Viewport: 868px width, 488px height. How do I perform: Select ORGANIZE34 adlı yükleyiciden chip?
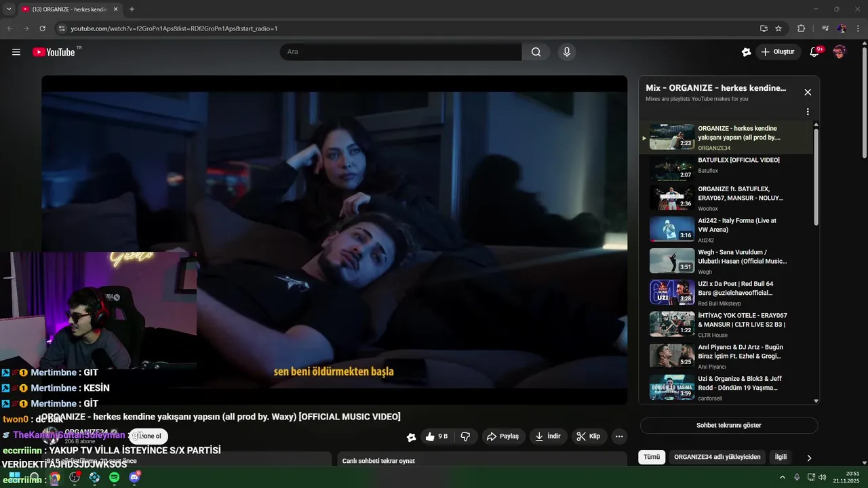coord(717,457)
